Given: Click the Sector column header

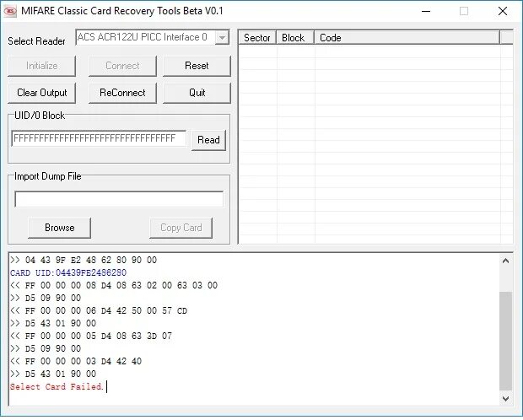Looking at the screenshot, I should click(256, 38).
